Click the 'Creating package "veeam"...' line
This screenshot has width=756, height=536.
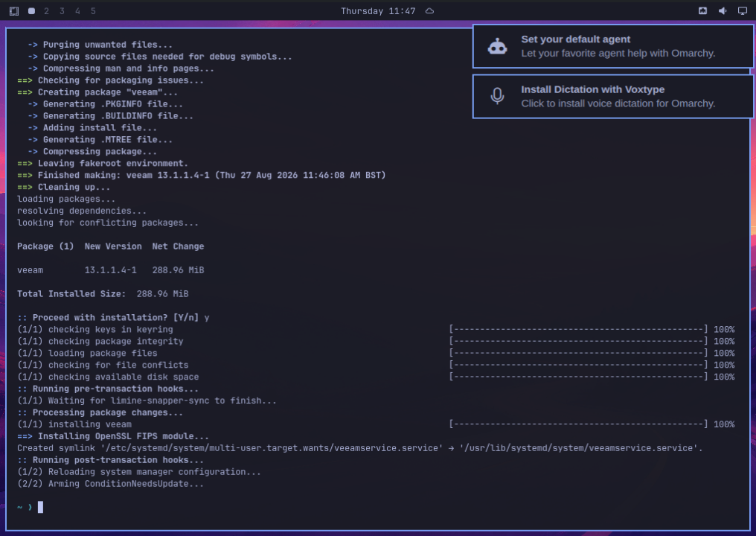97,92
